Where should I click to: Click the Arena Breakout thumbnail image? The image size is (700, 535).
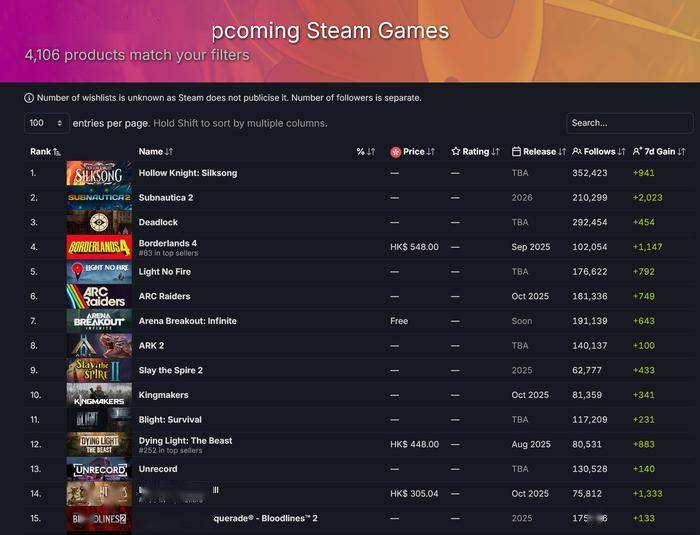point(99,321)
